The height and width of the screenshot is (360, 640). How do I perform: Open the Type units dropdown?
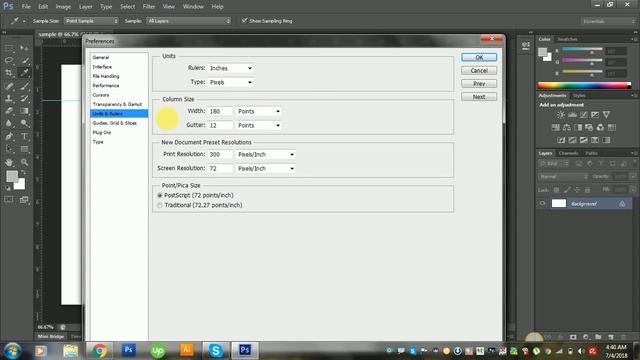[231, 82]
